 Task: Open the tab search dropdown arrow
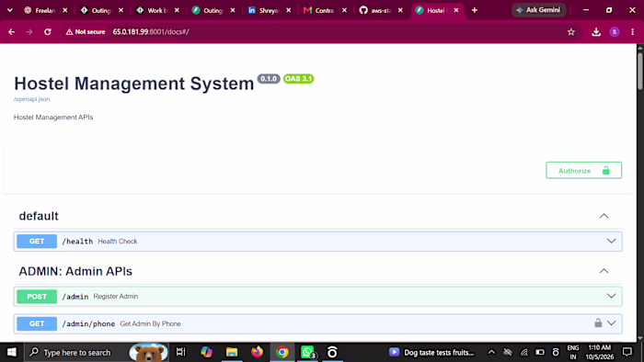(10, 10)
